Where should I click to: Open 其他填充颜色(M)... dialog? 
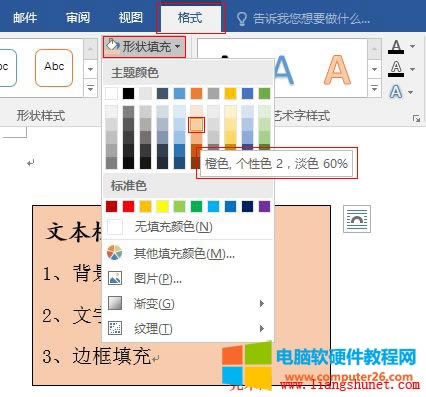[x=188, y=254]
